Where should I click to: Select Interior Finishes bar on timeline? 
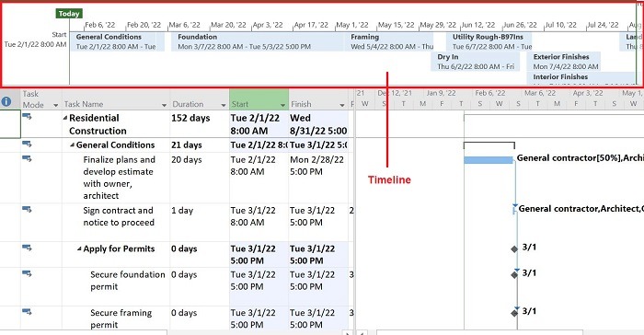click(x=581, y=78)
